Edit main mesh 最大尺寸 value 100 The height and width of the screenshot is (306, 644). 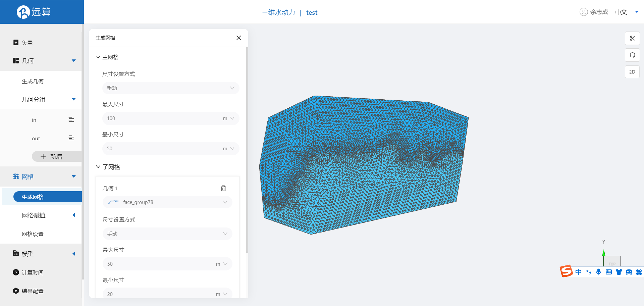(161, 118)
